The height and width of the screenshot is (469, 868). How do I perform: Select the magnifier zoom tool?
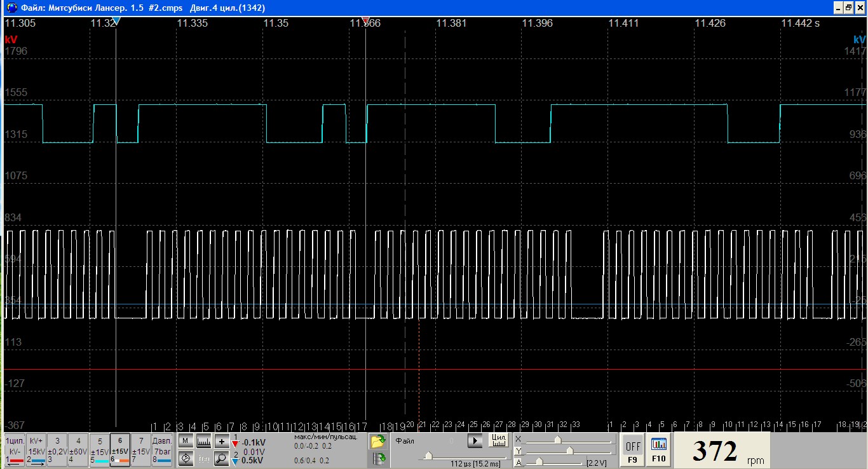click(x=221, y=459)
